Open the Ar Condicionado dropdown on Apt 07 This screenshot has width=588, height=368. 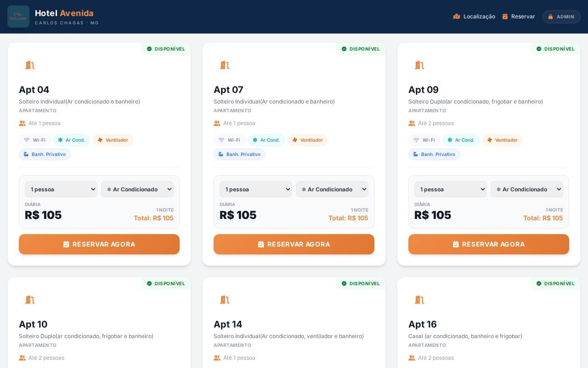point(332,189)
